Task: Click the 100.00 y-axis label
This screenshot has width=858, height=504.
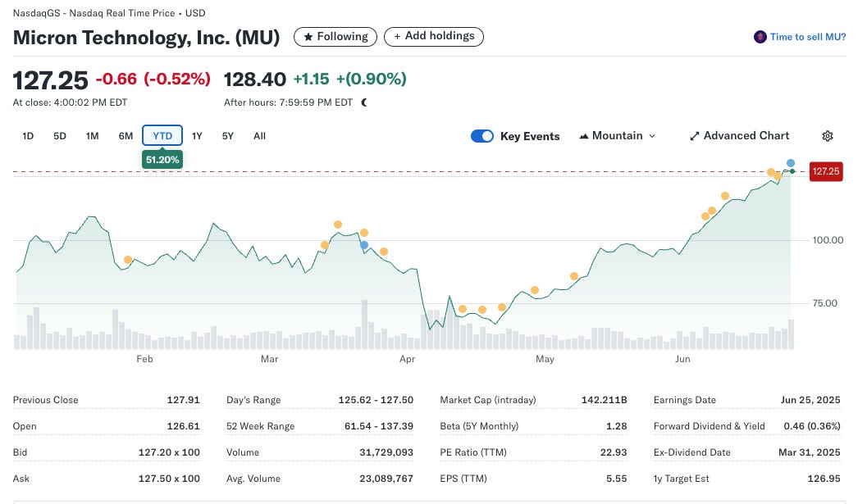Action: (x=828, y=240)
